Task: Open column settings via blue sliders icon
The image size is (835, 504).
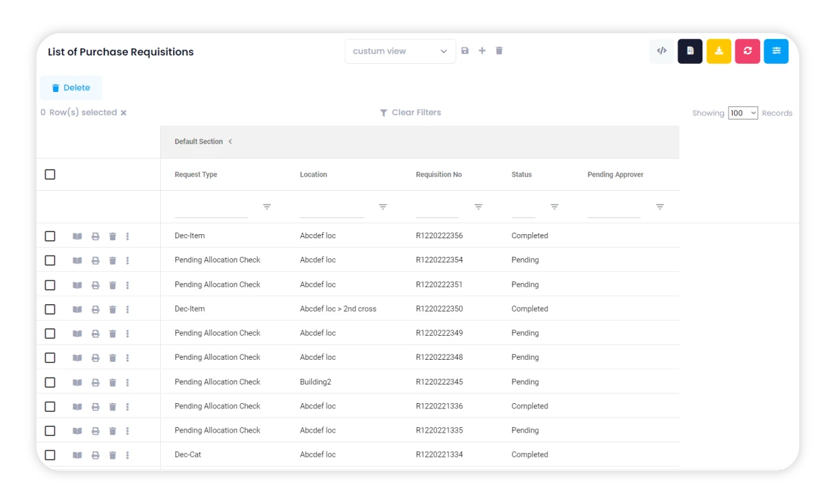Action: coord(776,51)
